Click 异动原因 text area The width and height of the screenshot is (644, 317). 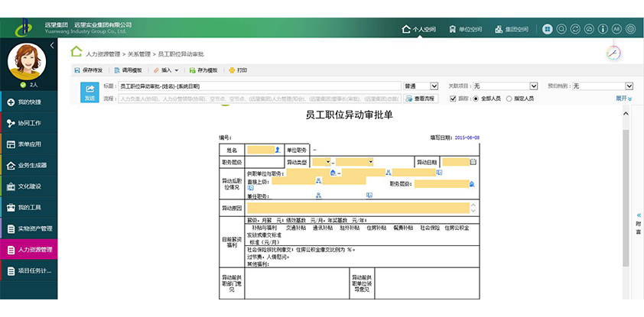(358, 208)
